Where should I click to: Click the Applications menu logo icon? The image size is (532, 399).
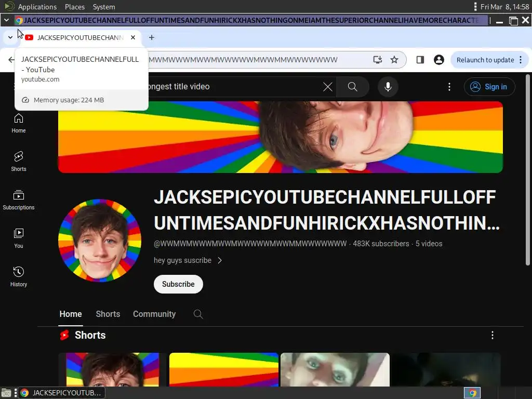pos(9,6)
